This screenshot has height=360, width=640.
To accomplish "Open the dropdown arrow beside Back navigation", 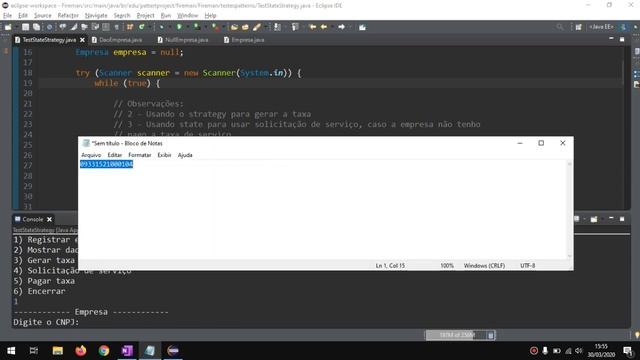I will tap(332, 27).
